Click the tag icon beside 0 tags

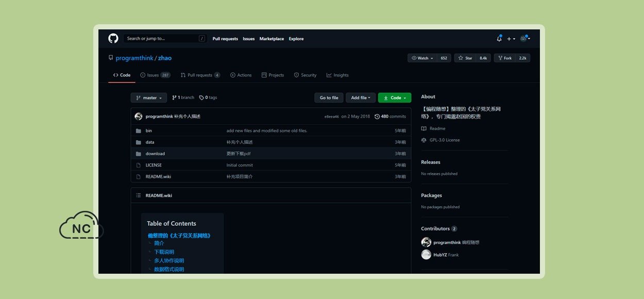201,97
